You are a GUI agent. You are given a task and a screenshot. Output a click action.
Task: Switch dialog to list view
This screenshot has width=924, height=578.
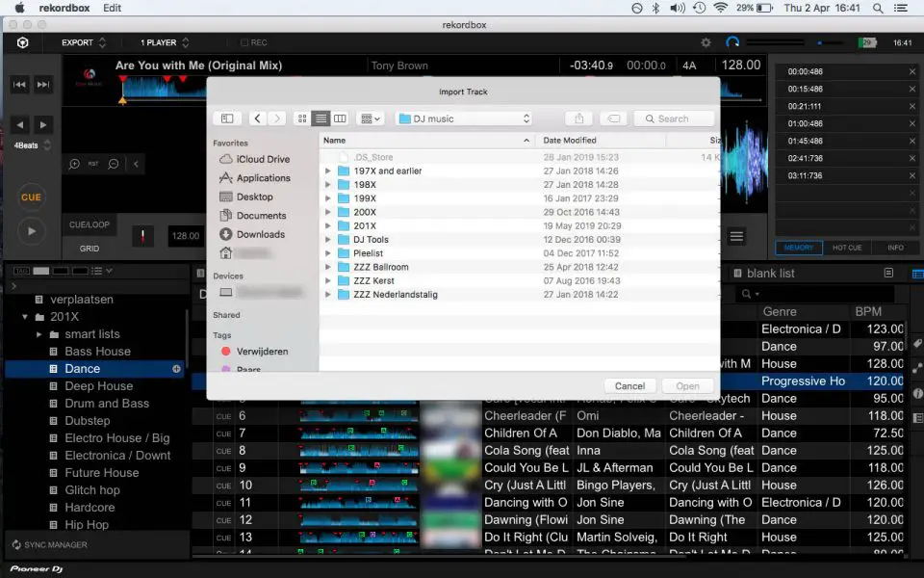pos(321,118)
